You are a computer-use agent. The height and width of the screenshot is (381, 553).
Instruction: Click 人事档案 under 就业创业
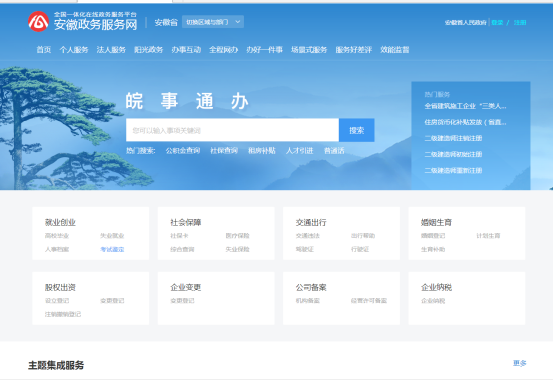57,249
